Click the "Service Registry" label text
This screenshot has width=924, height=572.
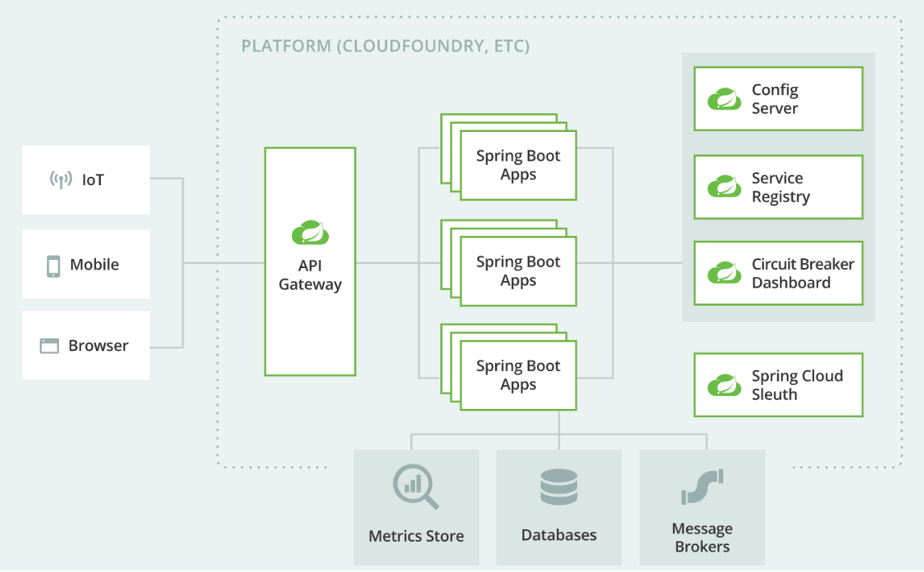[781, 188]
